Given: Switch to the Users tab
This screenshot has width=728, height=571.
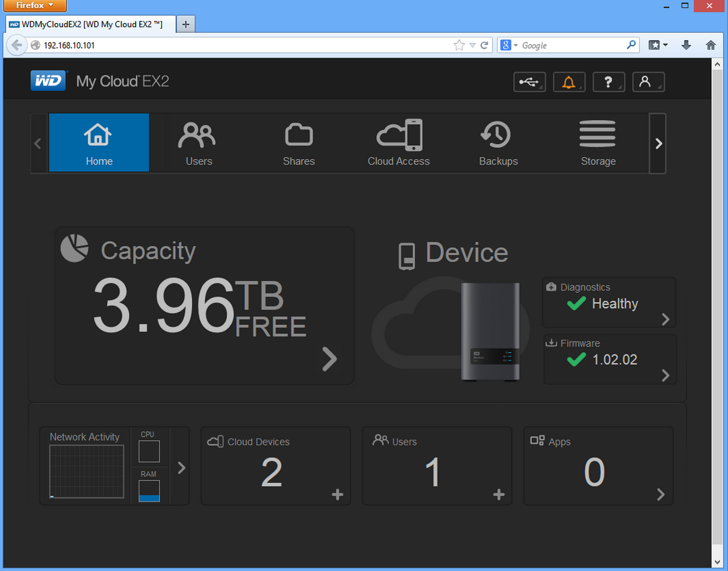Looking at the screenshot, I should [x=198, y=142].
